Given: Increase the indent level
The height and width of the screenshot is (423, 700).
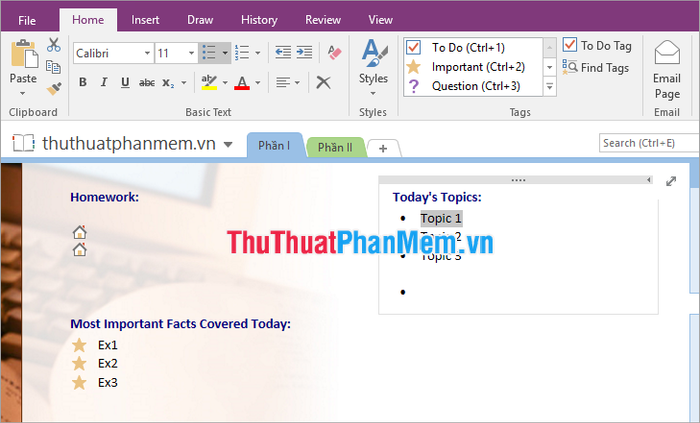Looking at the screenshot, I should (304, 53).
